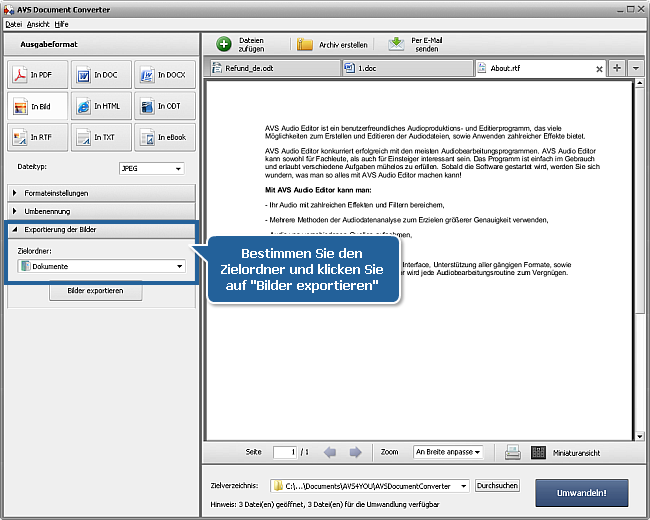Screen dimensions: 650x520
Task: Choose the In DOC output format
Action: click(101, 75)
